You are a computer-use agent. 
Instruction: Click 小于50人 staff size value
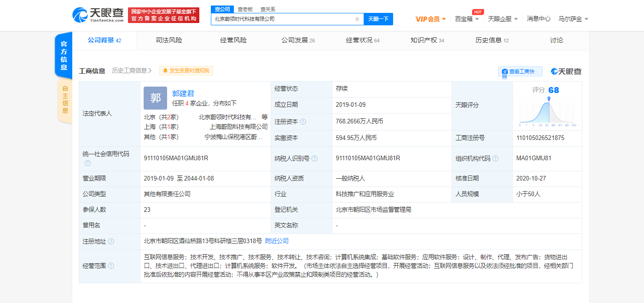pos(528,194)
